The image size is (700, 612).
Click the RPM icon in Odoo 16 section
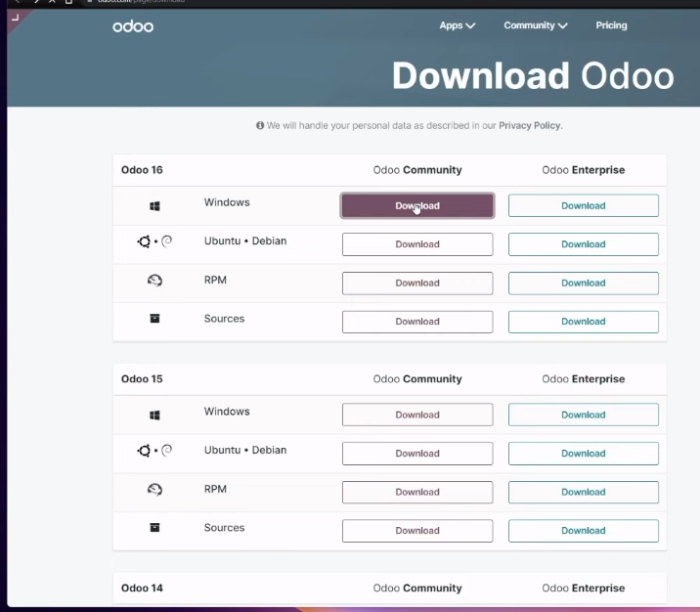[154, 281]
